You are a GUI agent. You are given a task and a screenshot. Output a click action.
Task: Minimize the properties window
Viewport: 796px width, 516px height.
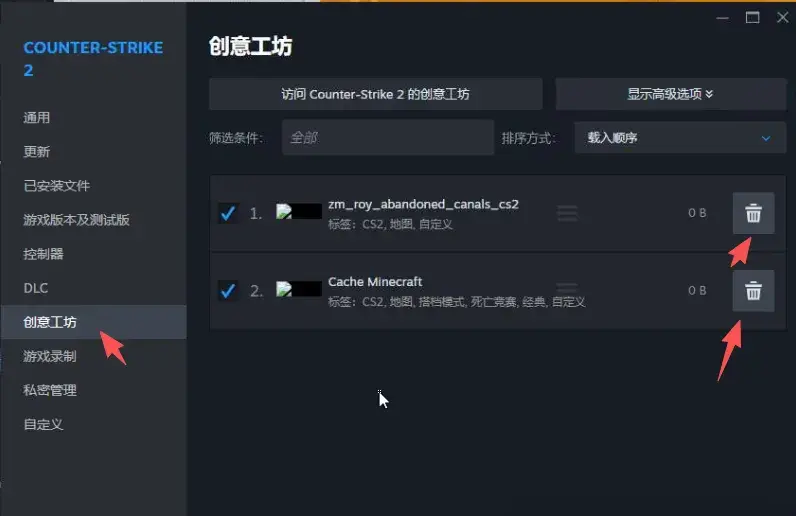(x=722, y=18)
